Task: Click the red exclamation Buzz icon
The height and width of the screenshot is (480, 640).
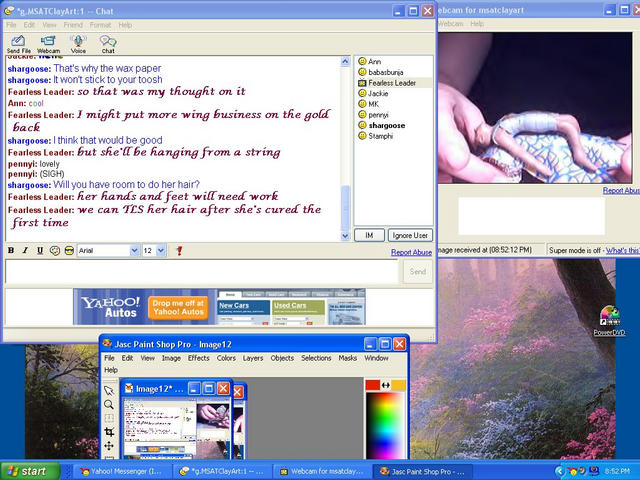Action: pyautogui.click(x=179, y=251)
